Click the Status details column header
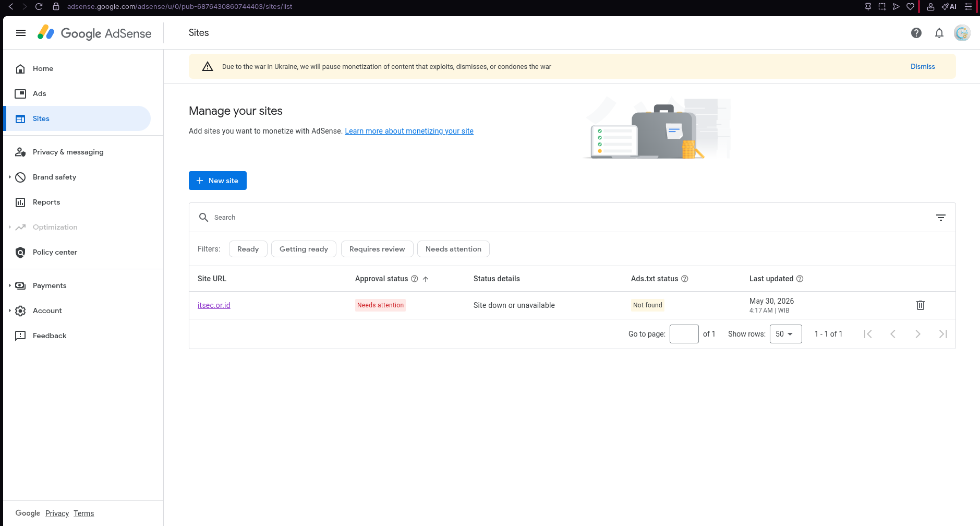980x526 pixels. point(497,279)
